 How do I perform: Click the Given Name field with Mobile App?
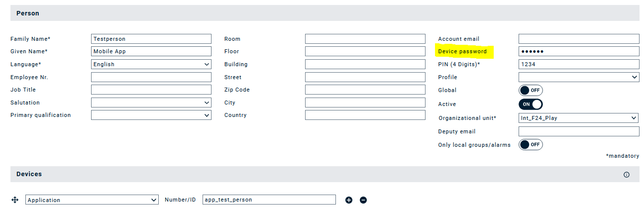(x=151, y=51)
